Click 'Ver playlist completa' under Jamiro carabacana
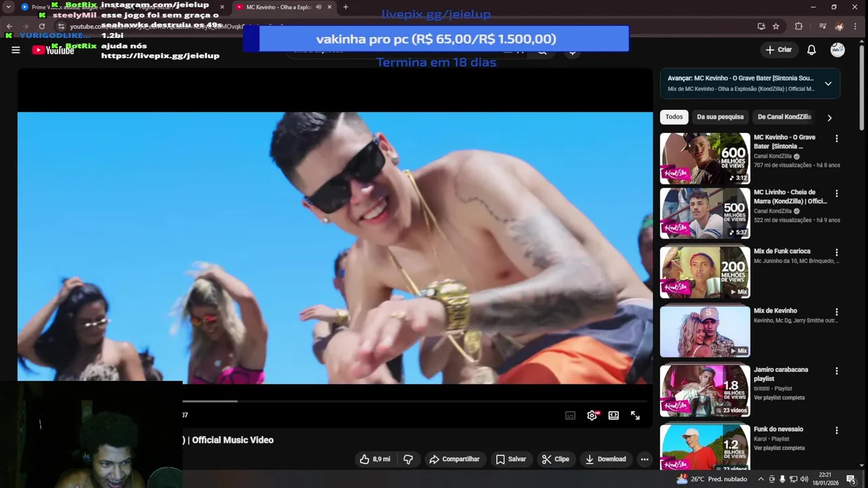 pyautogui.click(x=779, y=397)
